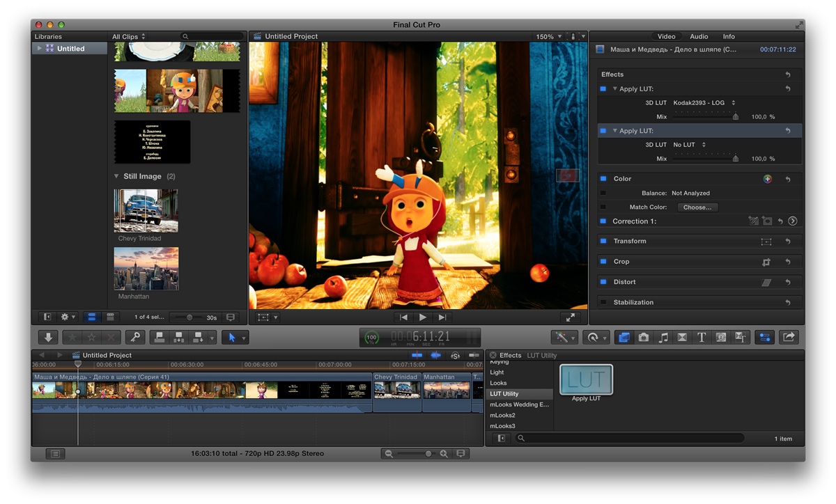The height and width of the screenshot is (504, 836).
Task: Open the Retime speedometer menu
Action: (596, 337)
